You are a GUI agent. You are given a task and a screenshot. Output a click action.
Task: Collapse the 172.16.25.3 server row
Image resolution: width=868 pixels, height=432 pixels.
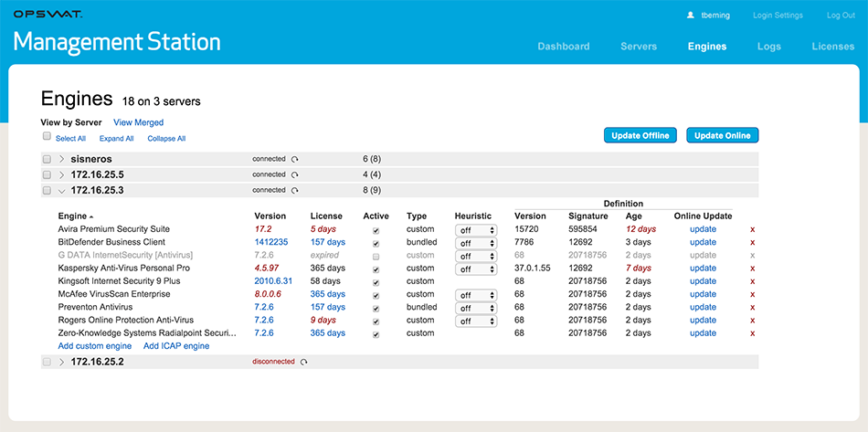(62, 190)
